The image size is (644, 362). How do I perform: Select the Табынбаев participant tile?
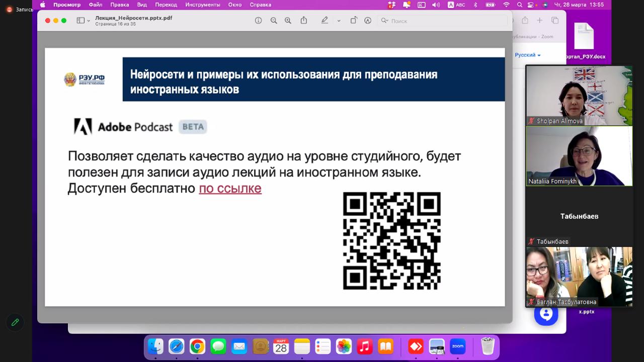[x=579, y=216]
